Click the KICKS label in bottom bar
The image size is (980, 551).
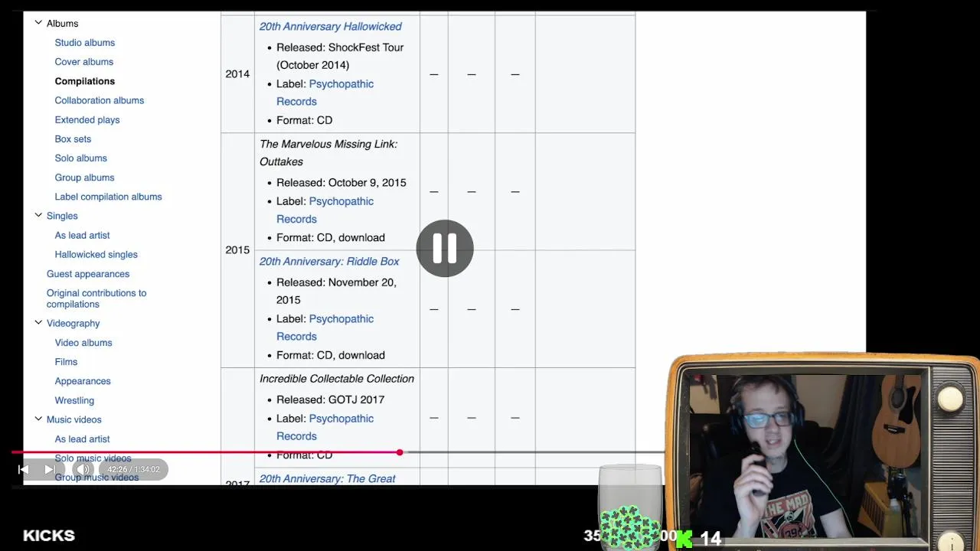coord(49,536)
